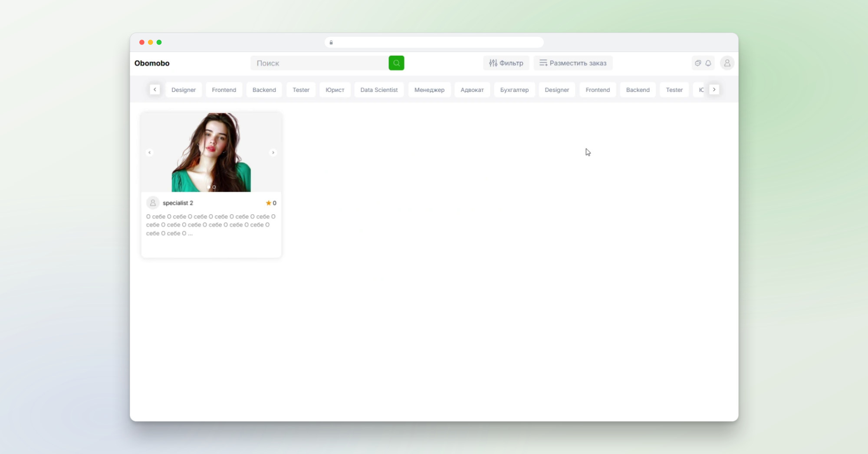This screenshot has height=454, width=868.
Task: Click the star rating on specialist 2 card
Action: pos(271,203)
